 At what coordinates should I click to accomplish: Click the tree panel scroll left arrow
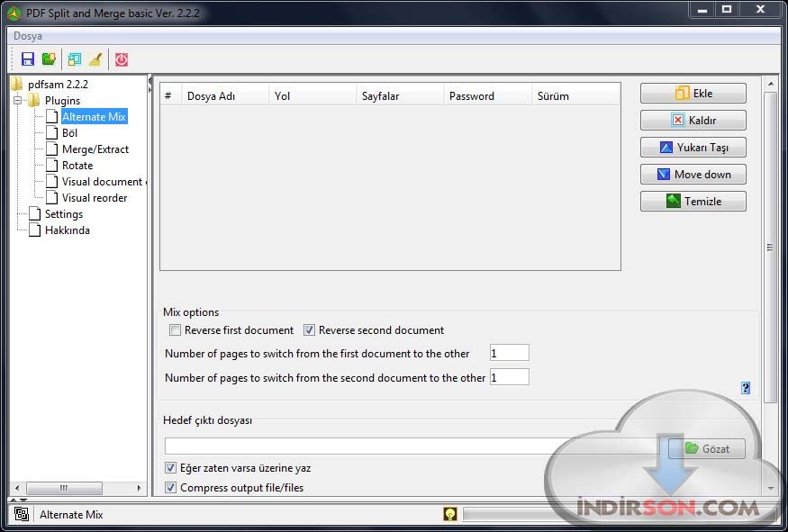pyautogui.click(x=18, y=488)
